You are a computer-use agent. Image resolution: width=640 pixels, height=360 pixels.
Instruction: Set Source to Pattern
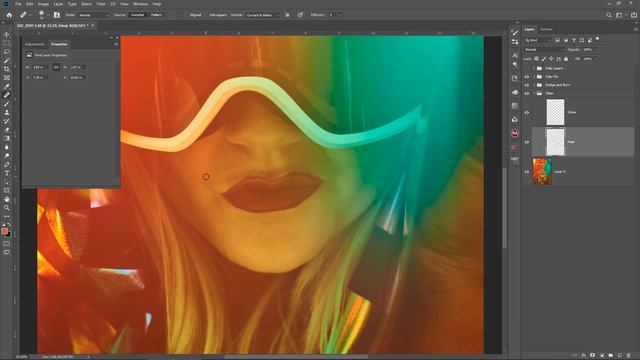(156, 15)
